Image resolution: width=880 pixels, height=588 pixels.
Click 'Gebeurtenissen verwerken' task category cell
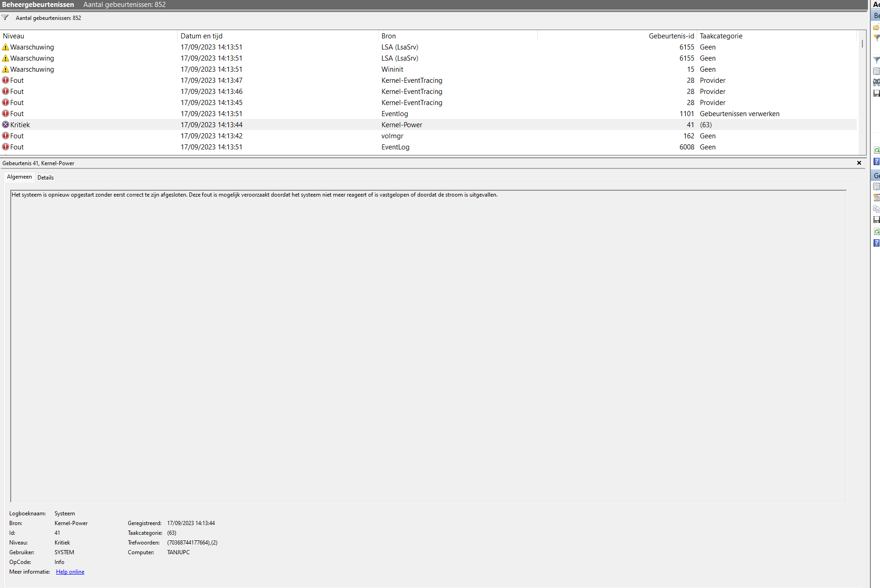[739, 114]
